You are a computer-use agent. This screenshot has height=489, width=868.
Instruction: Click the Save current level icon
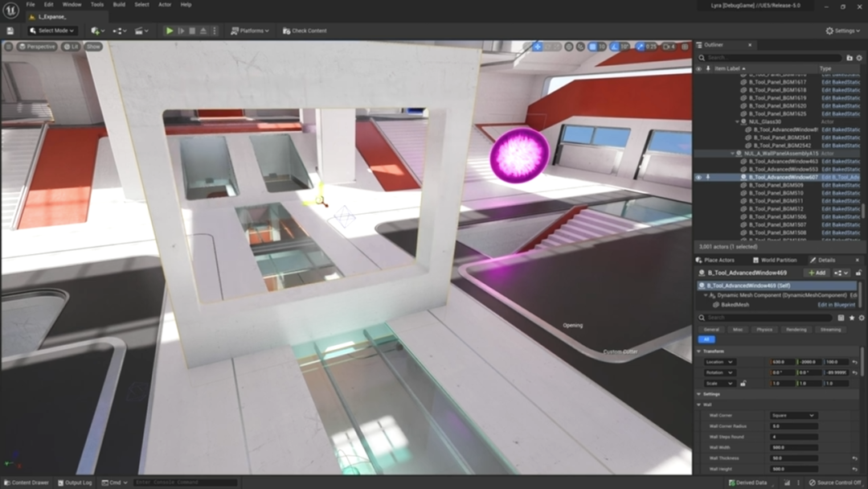click(x=10, y=31)
